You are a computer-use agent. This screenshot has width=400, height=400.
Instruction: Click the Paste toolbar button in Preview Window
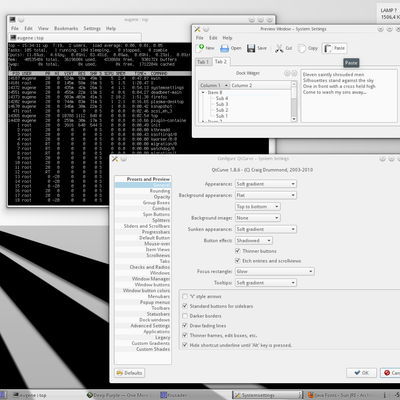[x=335, y=48]
